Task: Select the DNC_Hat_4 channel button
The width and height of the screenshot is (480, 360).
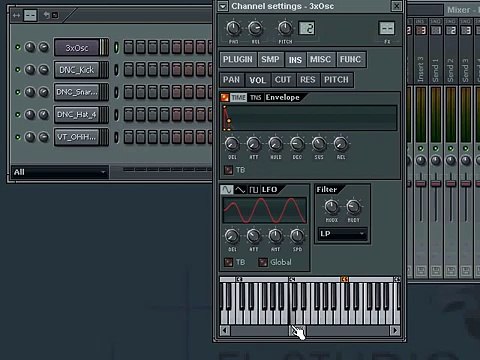Action: pos(77,115)
